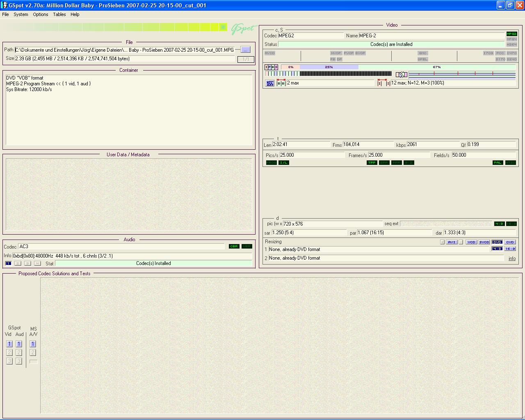Image resolution: width=525 pixels, height=420 pixels.
Task: Click the blue frame-structure analysis icon
Action: [x=270, y=83]
